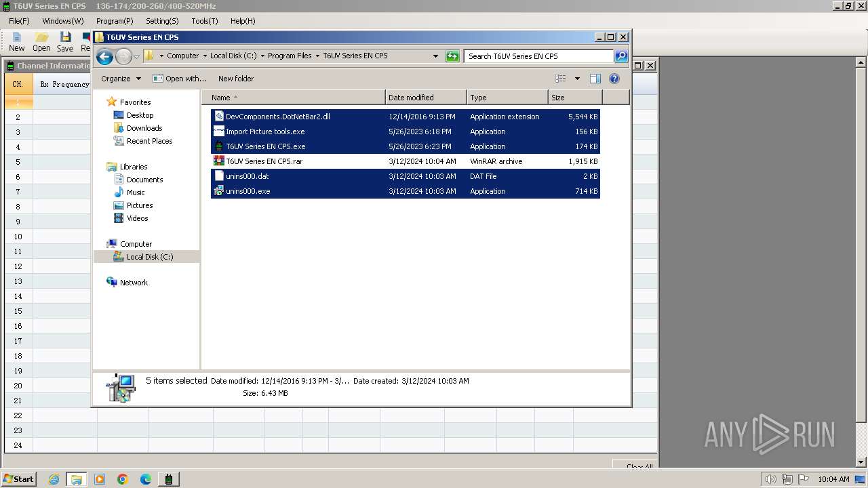This screenshot has height=488, width=868.
Task: Open File(F) menu
Action: click(x=19, y=21)
